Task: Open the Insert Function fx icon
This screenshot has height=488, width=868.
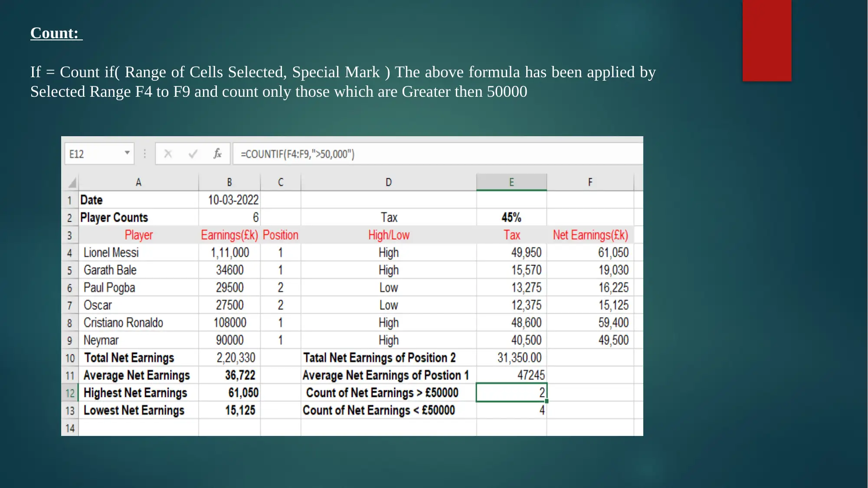Action: coord(217,154)
